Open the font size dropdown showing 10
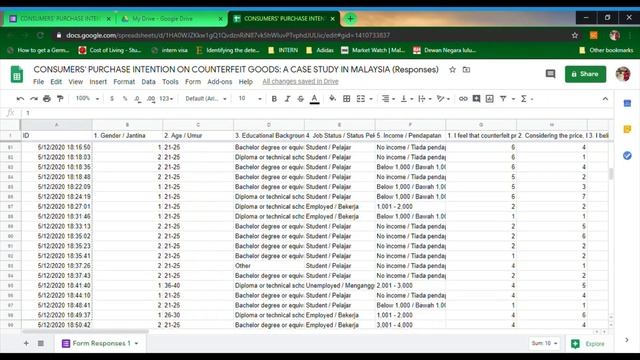640x360 pixels. point(250,99)
